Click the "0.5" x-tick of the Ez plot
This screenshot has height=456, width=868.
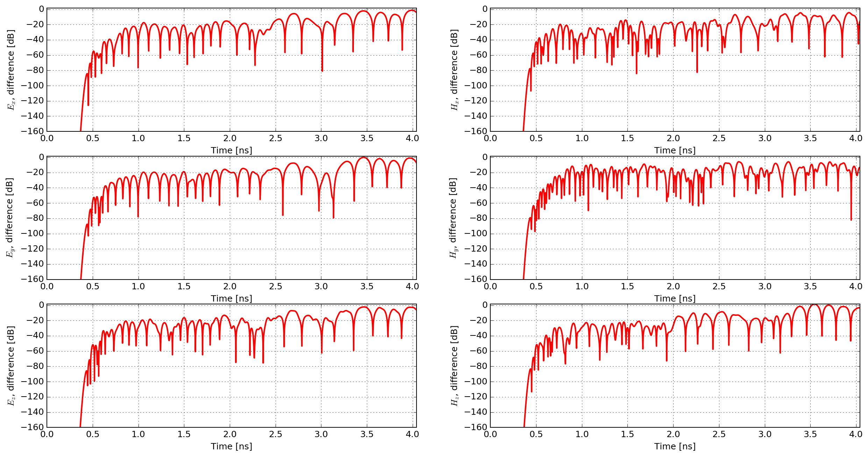(x=93, y=434)
